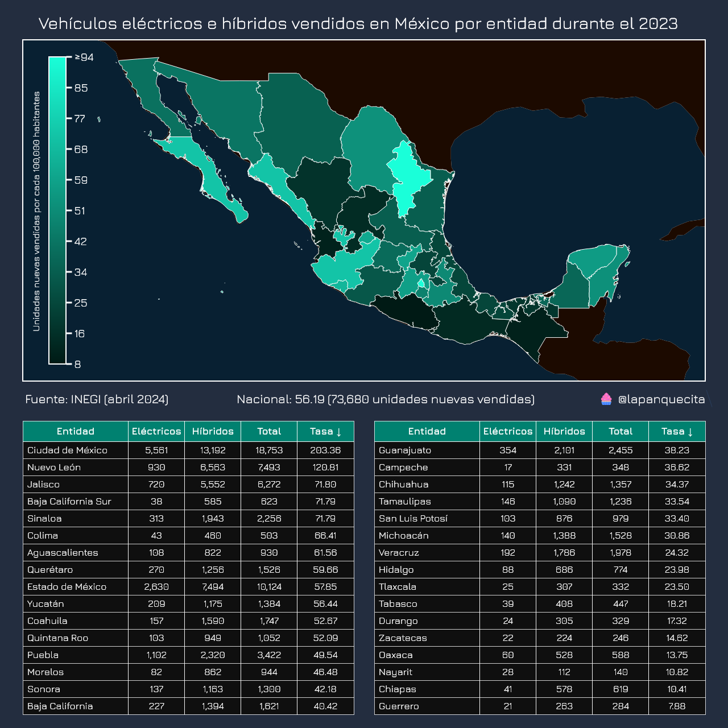Click the Sonora row name

pos(44,689)
